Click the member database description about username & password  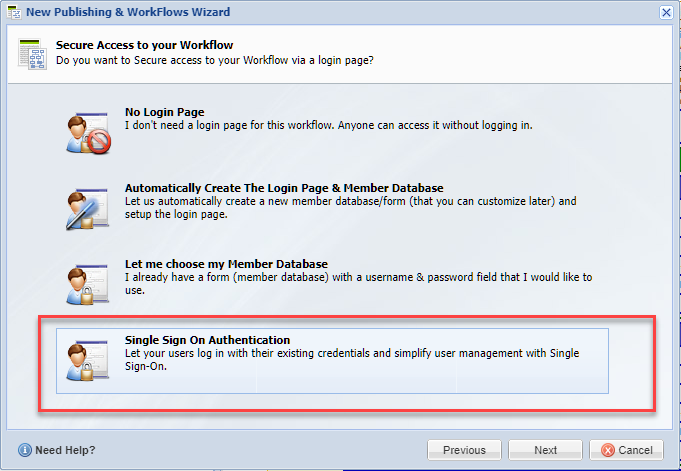[x=359, y=284]
